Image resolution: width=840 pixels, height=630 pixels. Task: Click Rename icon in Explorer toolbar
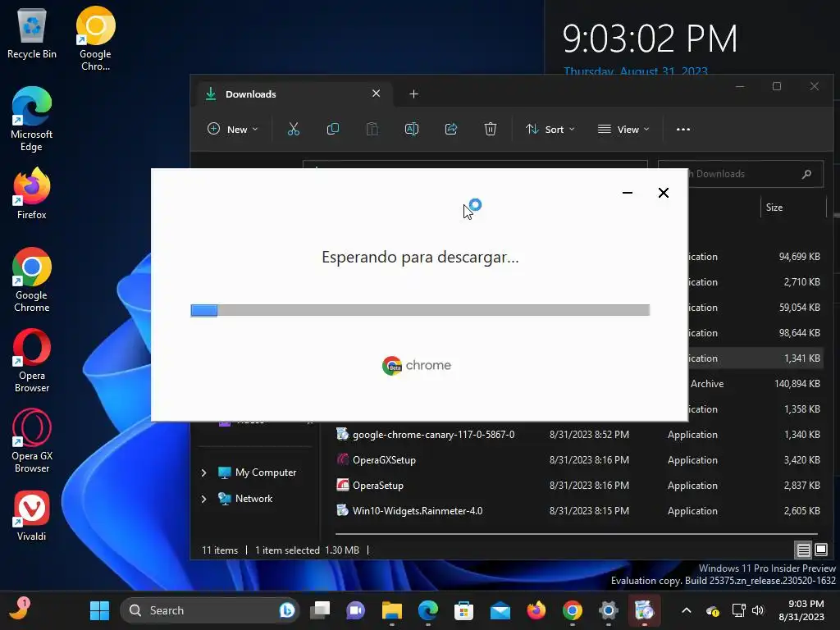coord(412,129)
